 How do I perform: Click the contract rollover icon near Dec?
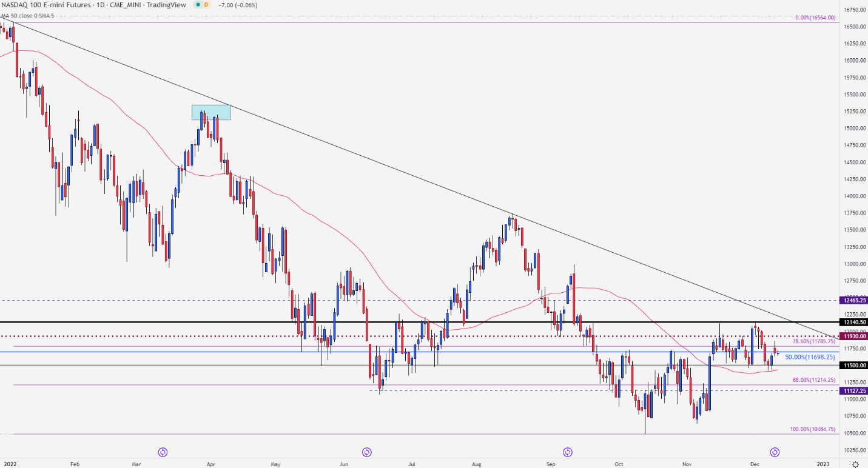click(775, 452)
